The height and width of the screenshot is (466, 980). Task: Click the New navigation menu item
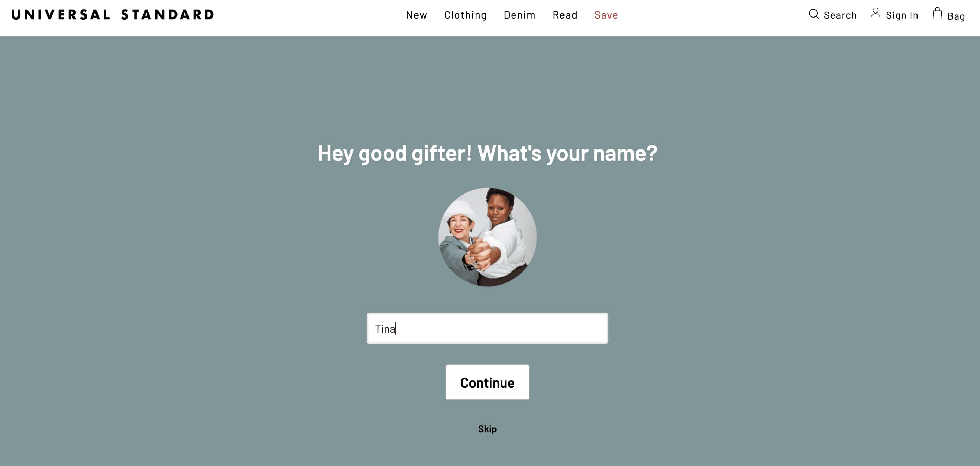(x=415, y=15)
